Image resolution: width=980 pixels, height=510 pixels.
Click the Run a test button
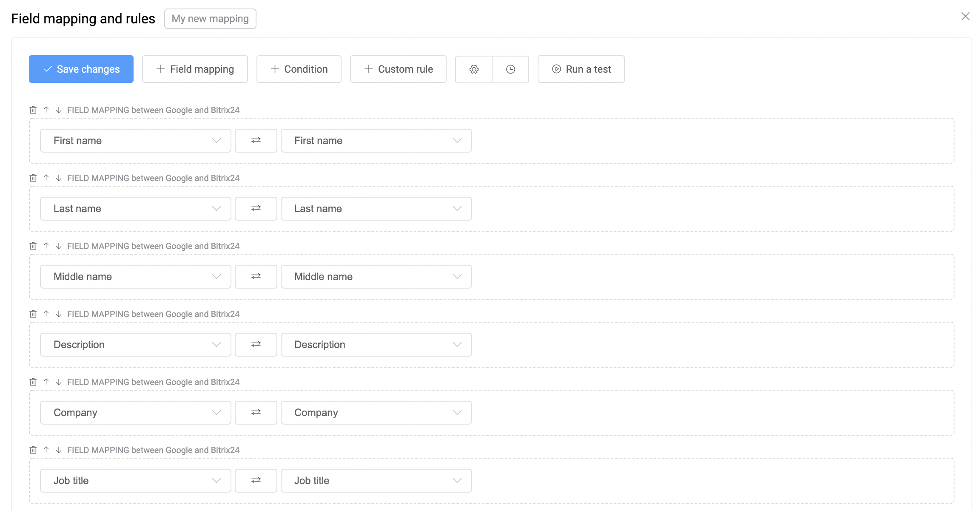[x=581, y=68]
